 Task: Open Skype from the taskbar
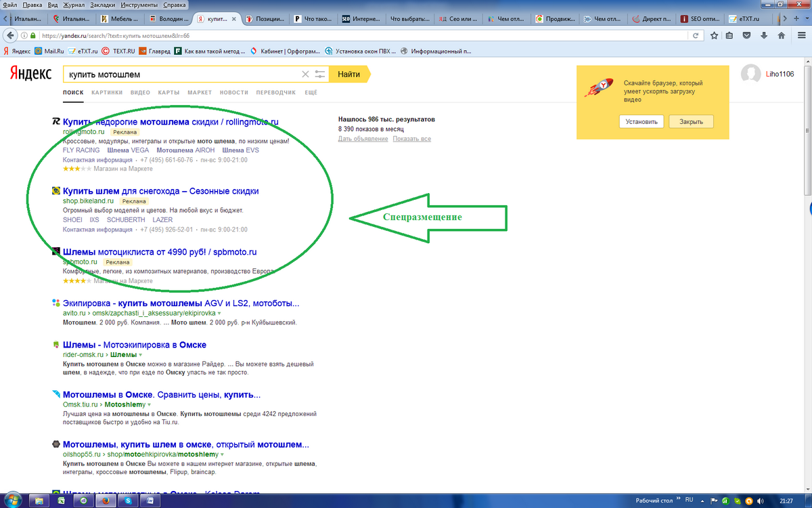[127, 501]
